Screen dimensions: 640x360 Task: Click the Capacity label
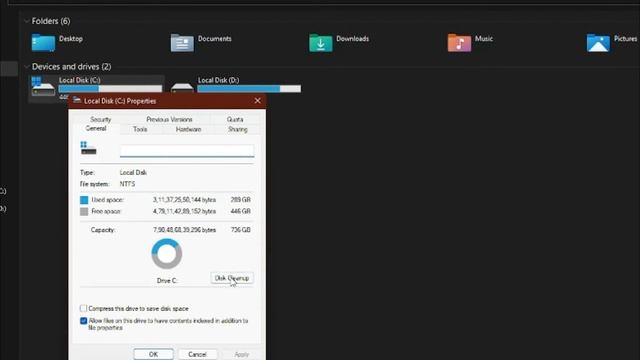tap(103, 230)
